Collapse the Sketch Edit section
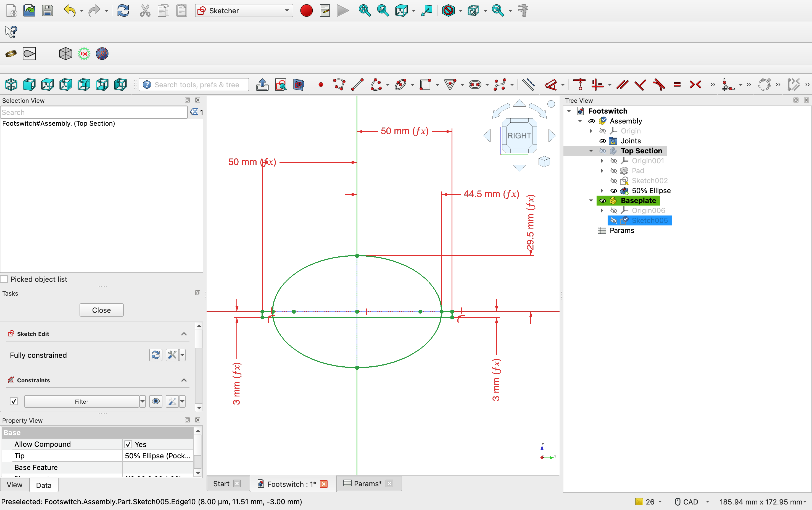The height and width of the screenshot is (510, 812). (184, 333)
